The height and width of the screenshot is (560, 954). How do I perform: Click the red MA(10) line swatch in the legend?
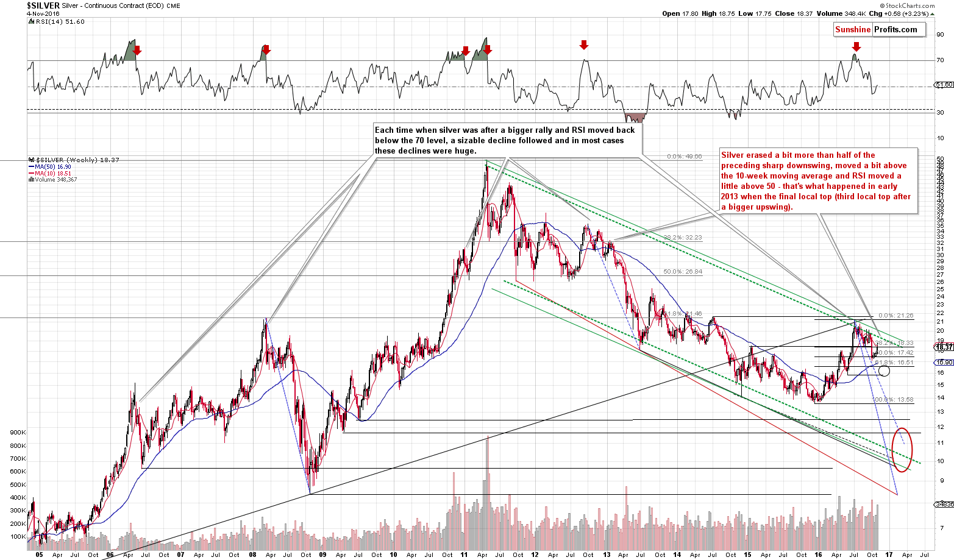coord(31,173)
